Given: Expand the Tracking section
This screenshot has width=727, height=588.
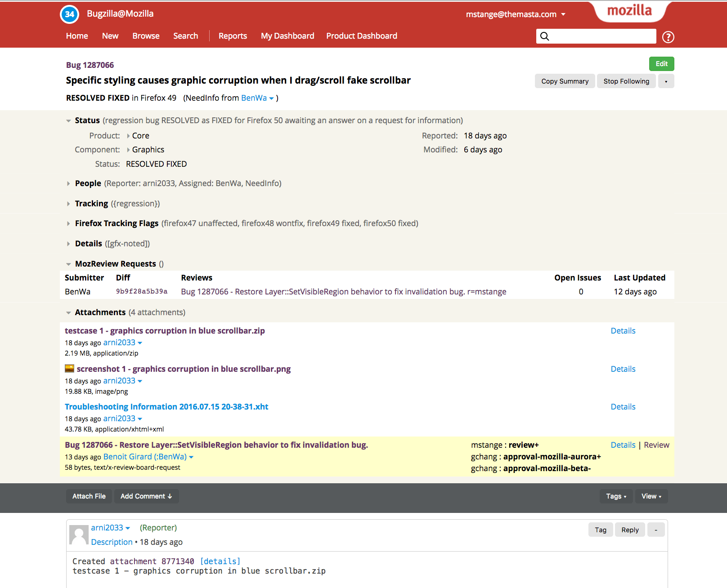Looking at the screenshot, I should coord(68,204).
